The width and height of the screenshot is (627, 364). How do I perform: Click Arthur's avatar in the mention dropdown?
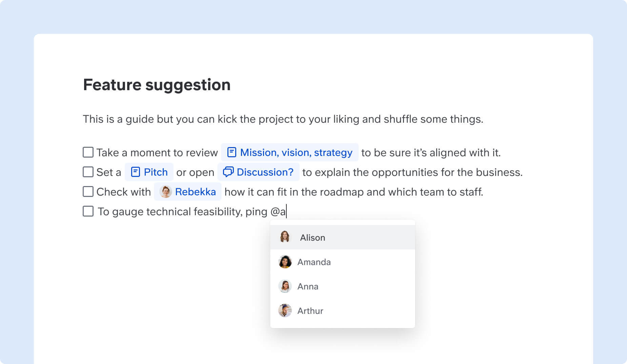click(285, 310)
